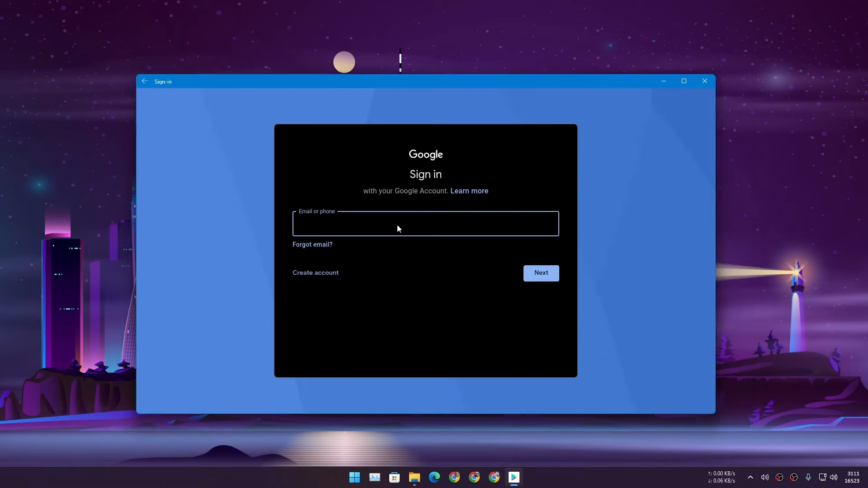Click the network display tray icon

pyautogui.click(x=822, y=477)
